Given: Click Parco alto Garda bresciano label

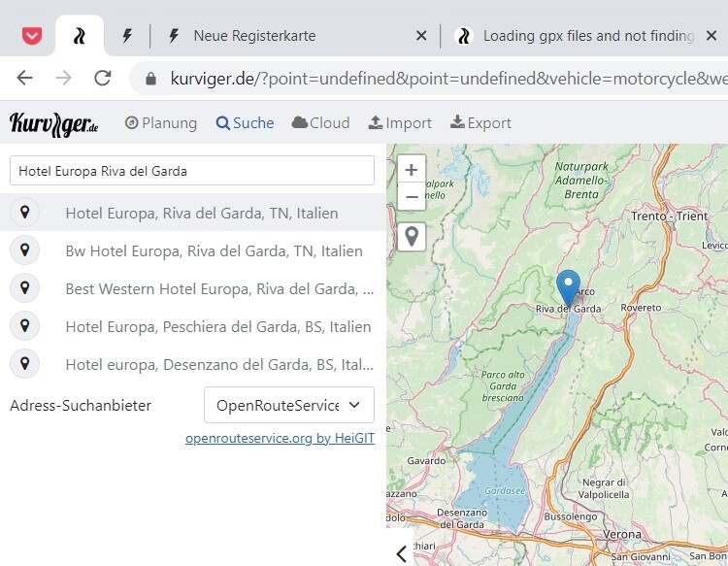Looking at the screenshot, I should pyautogui.click(x=503, y=386).
